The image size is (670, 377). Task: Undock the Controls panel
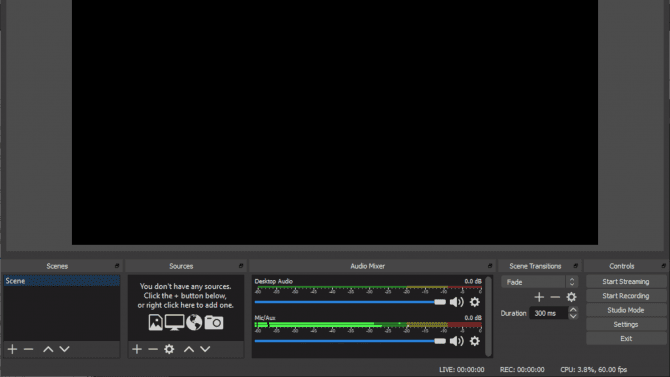point(663,266)
